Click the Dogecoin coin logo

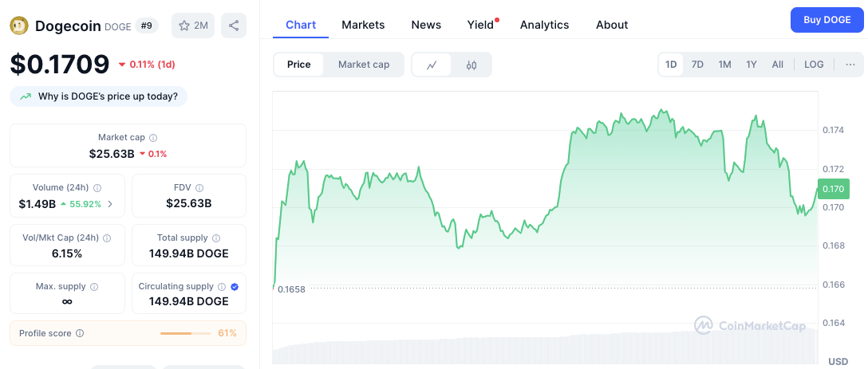19,26
